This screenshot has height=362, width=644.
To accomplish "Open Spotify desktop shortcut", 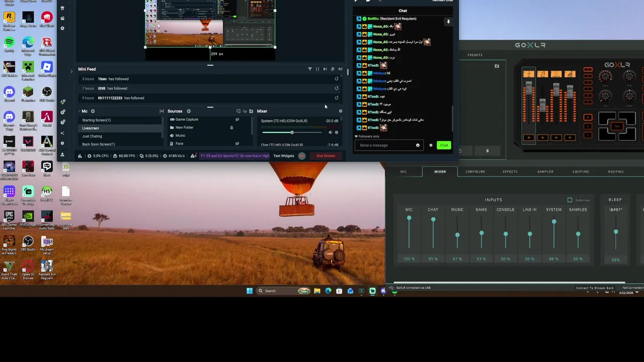I will tap(9, 43).
